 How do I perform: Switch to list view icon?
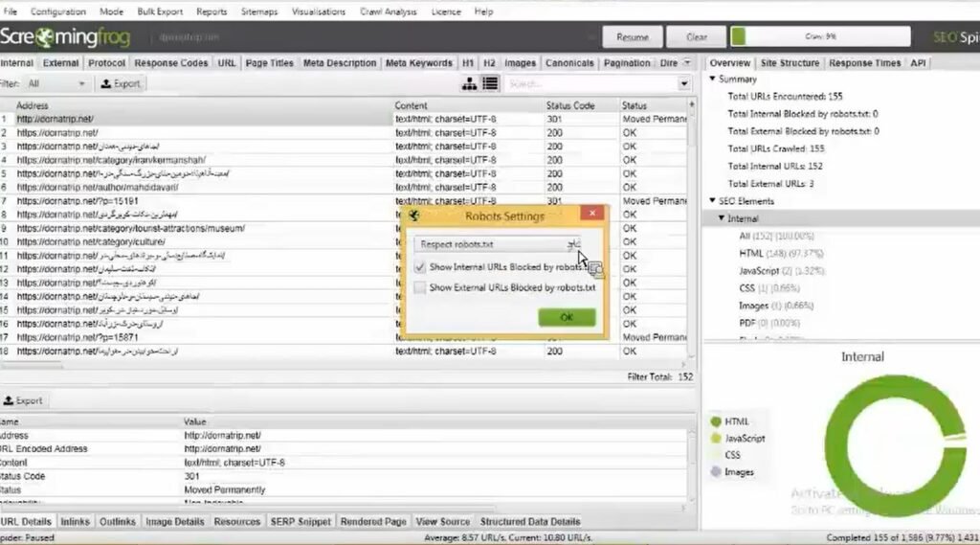(491, 83)
